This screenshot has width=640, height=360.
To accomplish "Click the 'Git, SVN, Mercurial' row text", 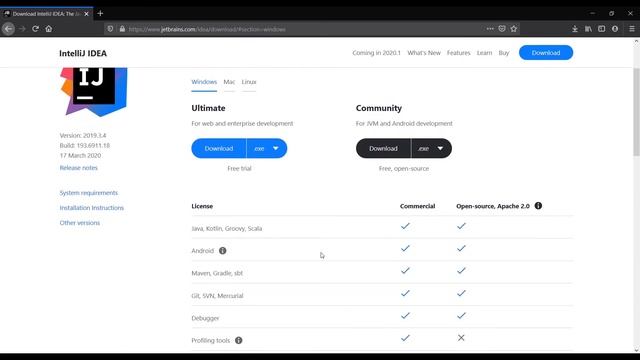I will point(217,296).
